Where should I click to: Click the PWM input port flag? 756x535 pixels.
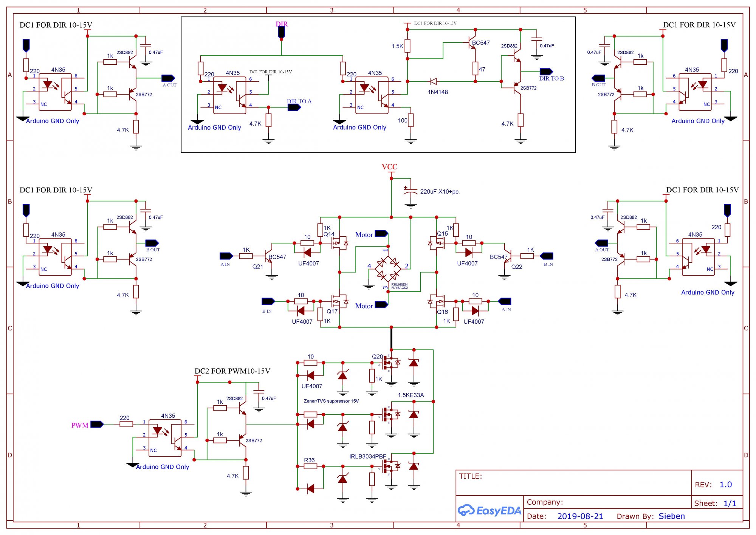click(x=97, y=424)
